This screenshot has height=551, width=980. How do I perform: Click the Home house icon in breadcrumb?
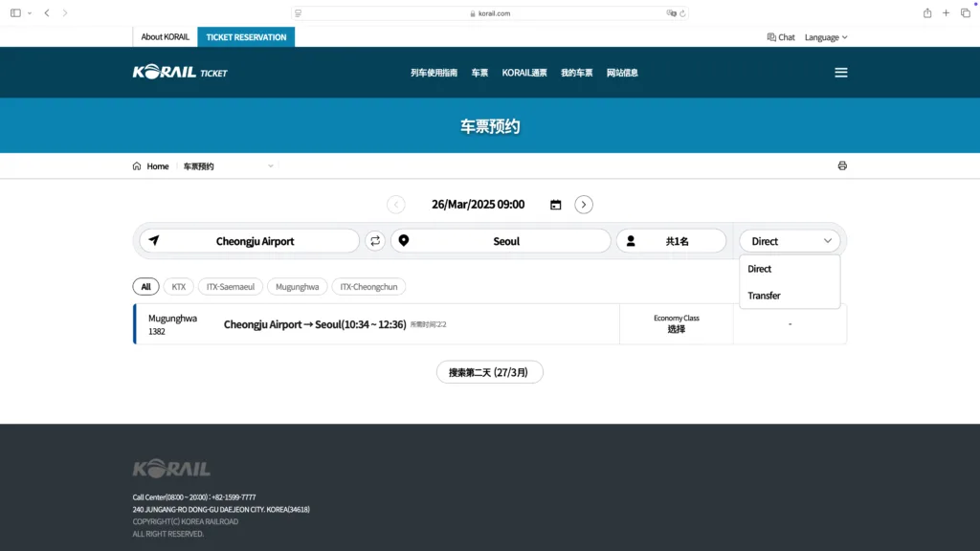(x=137, y=166)
